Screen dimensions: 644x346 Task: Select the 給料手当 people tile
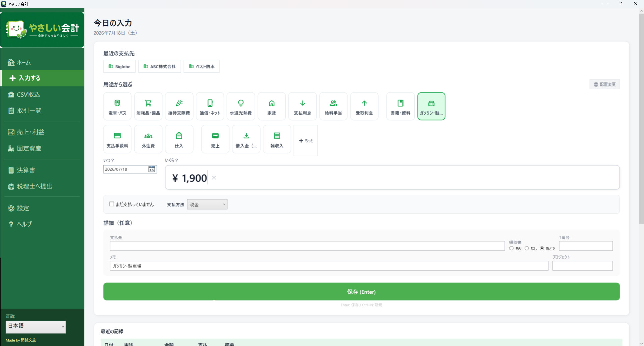pos(333,106)
